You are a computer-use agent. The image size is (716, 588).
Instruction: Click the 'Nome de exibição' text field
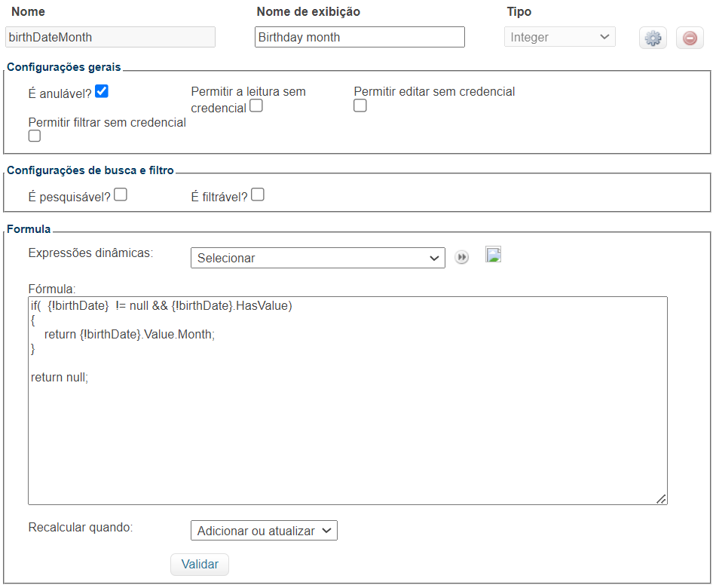point(360,37)
